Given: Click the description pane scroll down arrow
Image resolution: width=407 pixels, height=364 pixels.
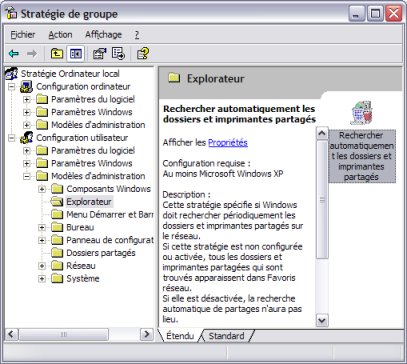Looking at the screenshot, I should tap(322, 320).
